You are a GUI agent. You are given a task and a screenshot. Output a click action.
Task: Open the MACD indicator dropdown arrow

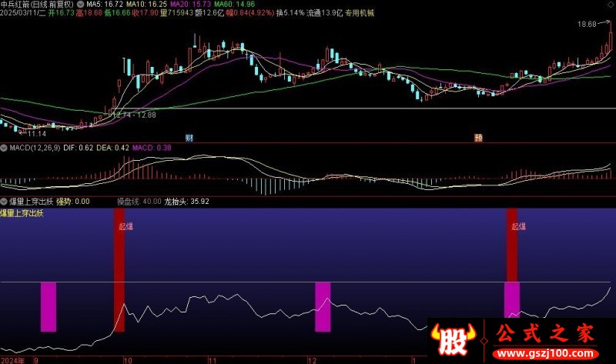pyautogui.click(x=4, y=148)
